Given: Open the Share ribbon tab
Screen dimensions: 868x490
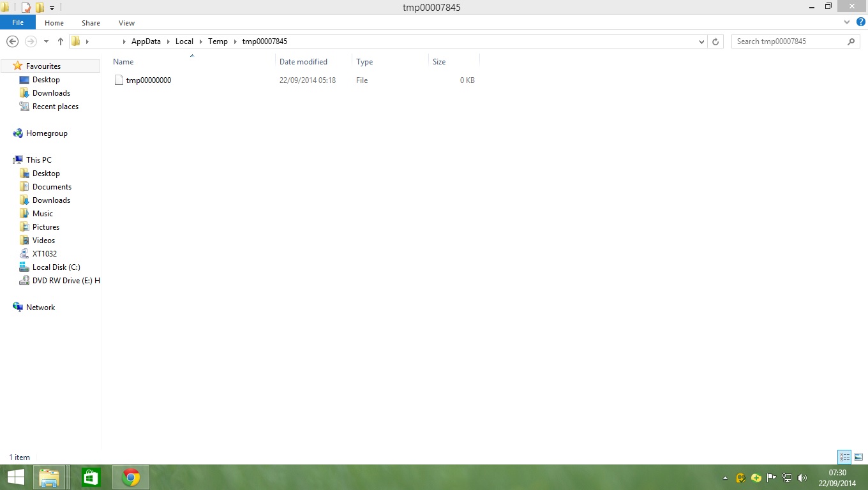Looking at the screenshot, I should point(91,23).
